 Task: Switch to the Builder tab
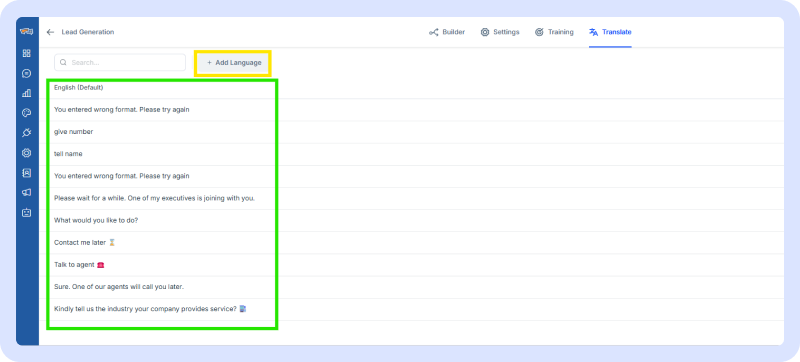(x=447, y=32)
